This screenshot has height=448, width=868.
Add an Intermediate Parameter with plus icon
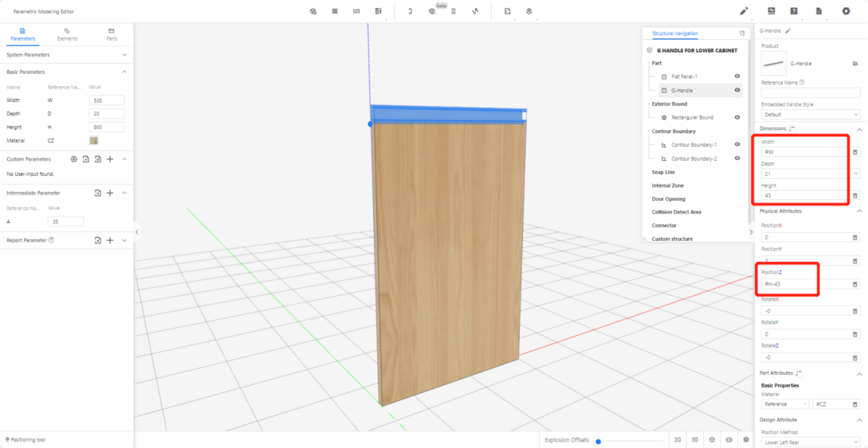tap(111, 193)
